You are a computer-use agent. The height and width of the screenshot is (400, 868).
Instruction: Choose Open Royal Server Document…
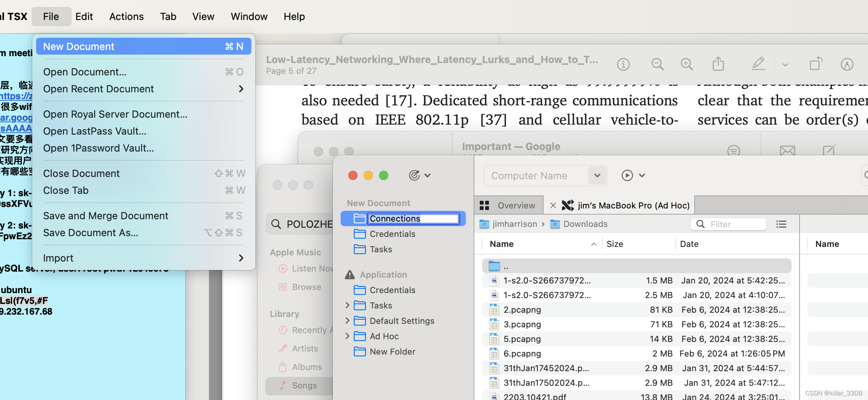(143, 114)
